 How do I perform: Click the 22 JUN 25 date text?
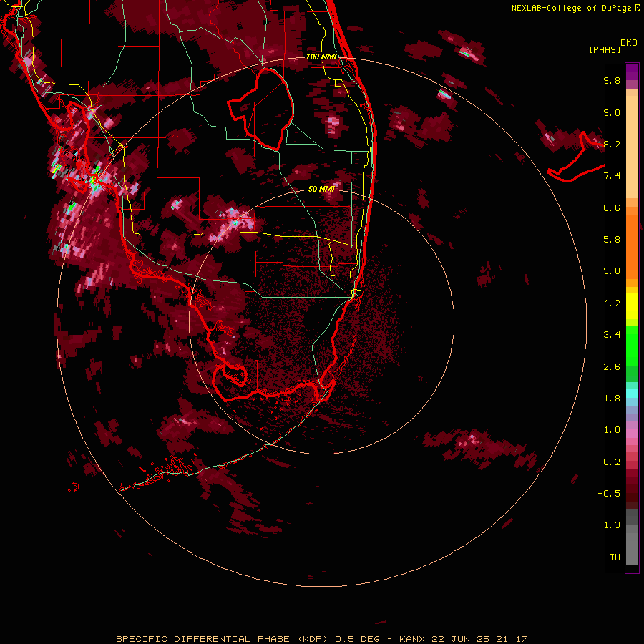point(460,639)
